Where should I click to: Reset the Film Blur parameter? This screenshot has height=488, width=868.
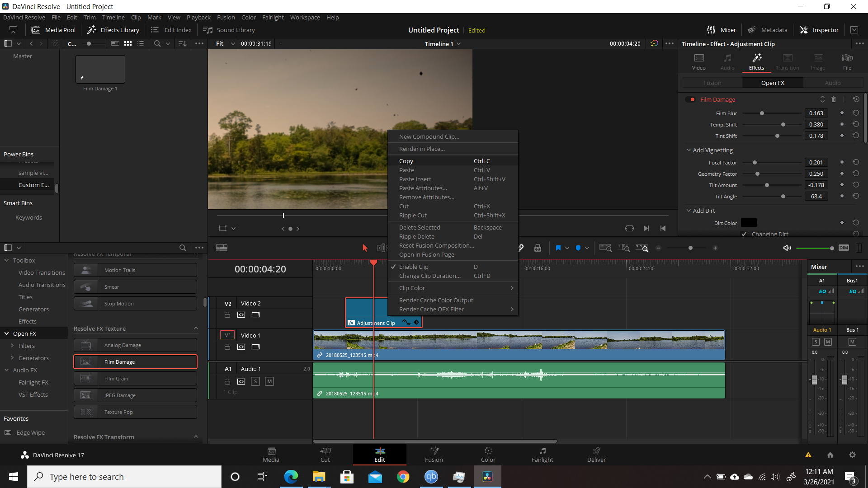tap(856, 113)
